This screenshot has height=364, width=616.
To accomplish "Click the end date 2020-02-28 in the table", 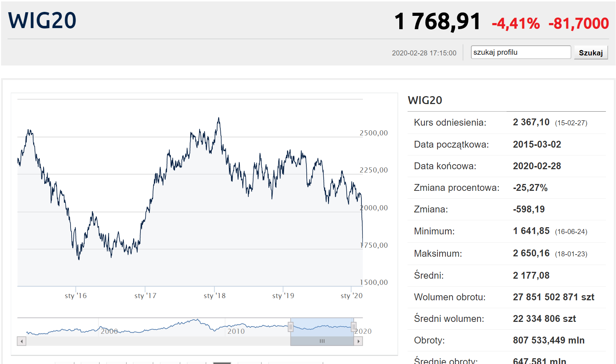I will [537, 166].
